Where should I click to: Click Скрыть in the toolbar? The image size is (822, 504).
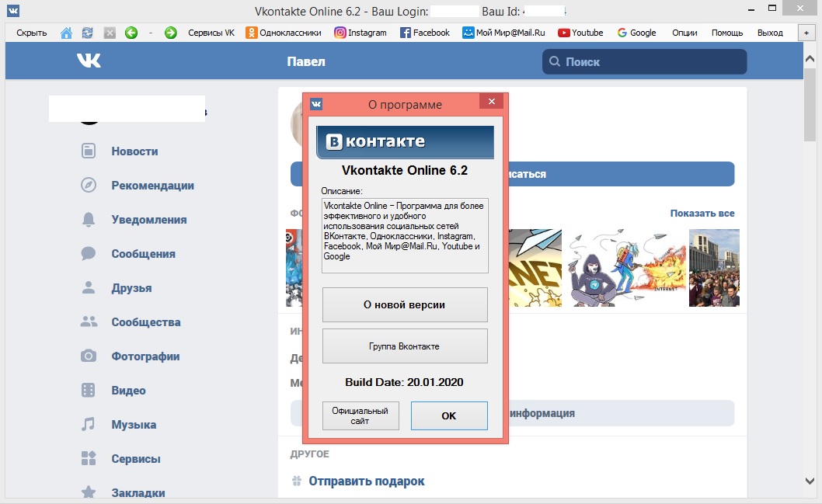pyautogui.click(x=31, y=33)
